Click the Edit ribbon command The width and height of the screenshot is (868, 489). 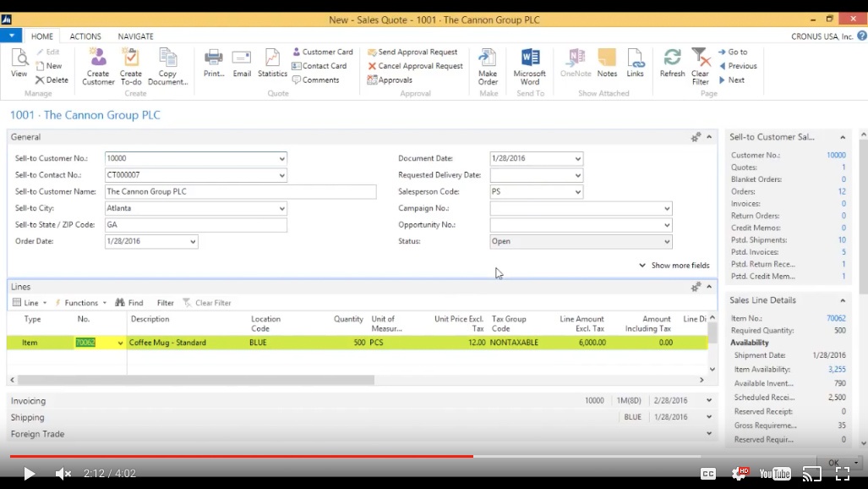pyautogui.click(x=48, y=52)
